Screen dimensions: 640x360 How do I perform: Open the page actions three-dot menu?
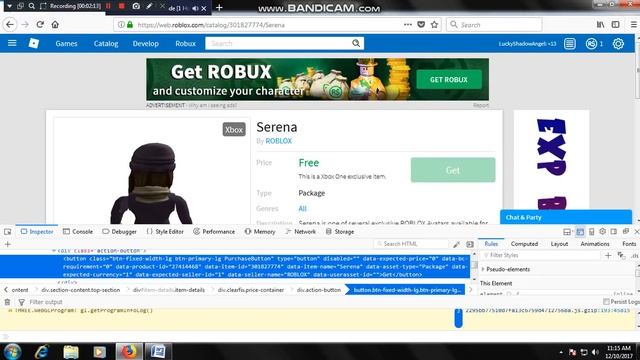pos(408,24)
